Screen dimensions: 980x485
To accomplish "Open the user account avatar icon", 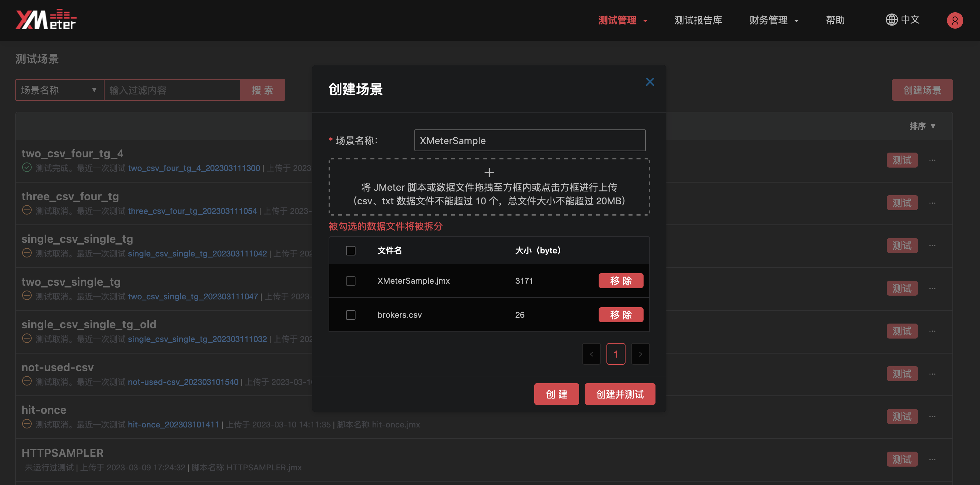I will click(954, 20).
